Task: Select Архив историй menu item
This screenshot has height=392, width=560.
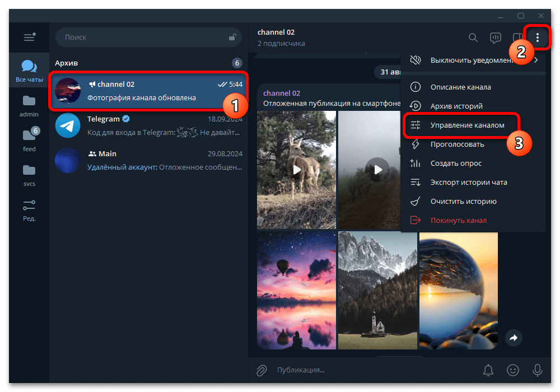Action: [473, 106]
